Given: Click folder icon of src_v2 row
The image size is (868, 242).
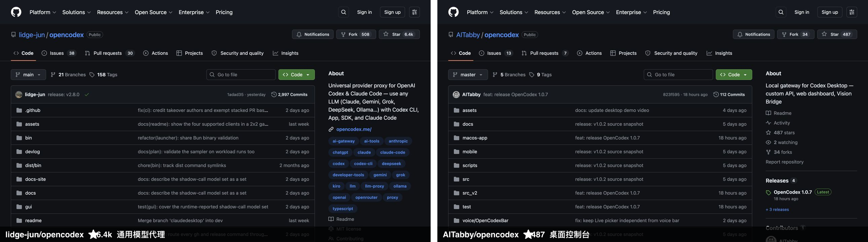Looking at the screenshot, I should point(457,193).
